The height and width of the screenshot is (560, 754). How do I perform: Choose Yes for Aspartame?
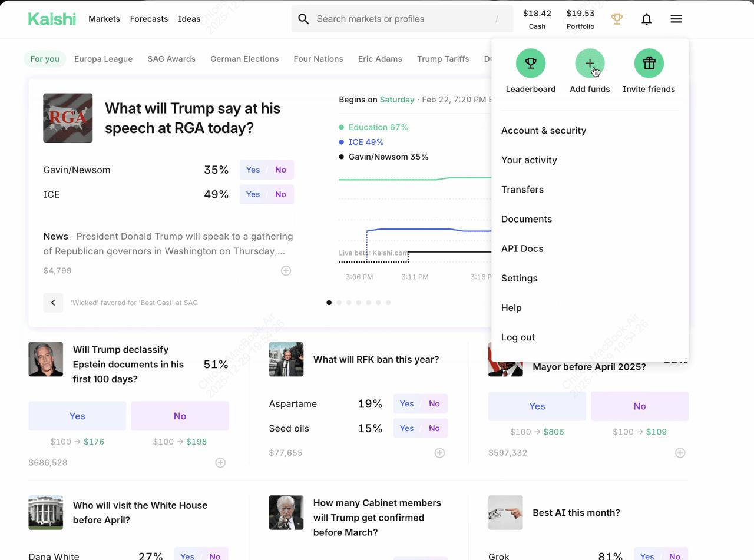(406, 404)
